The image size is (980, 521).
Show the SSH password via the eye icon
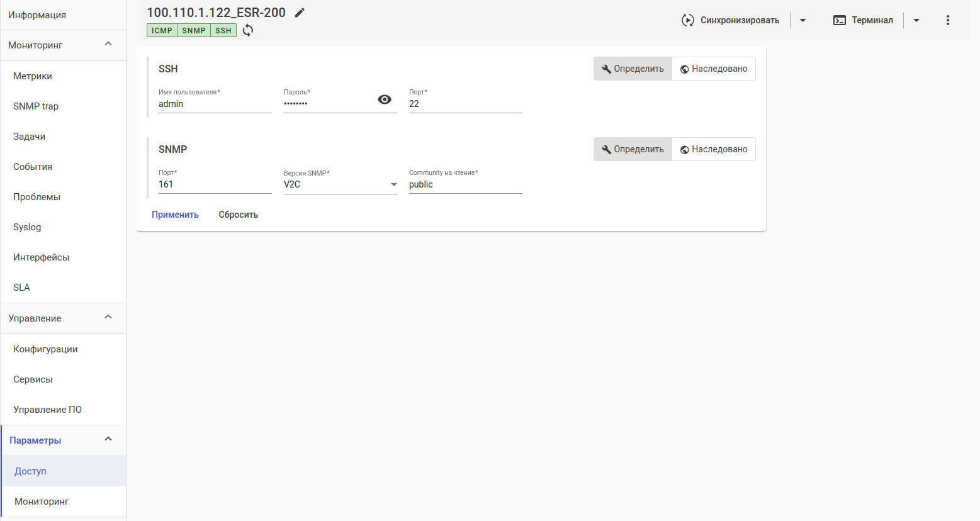(x=385, y=99)
